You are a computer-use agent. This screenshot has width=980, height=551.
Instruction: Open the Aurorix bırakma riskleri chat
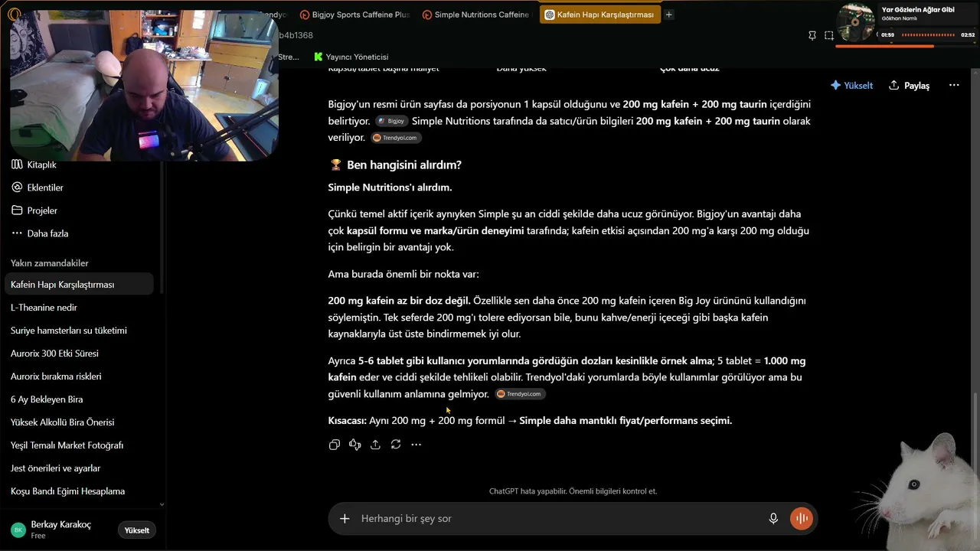click(79, 377)
